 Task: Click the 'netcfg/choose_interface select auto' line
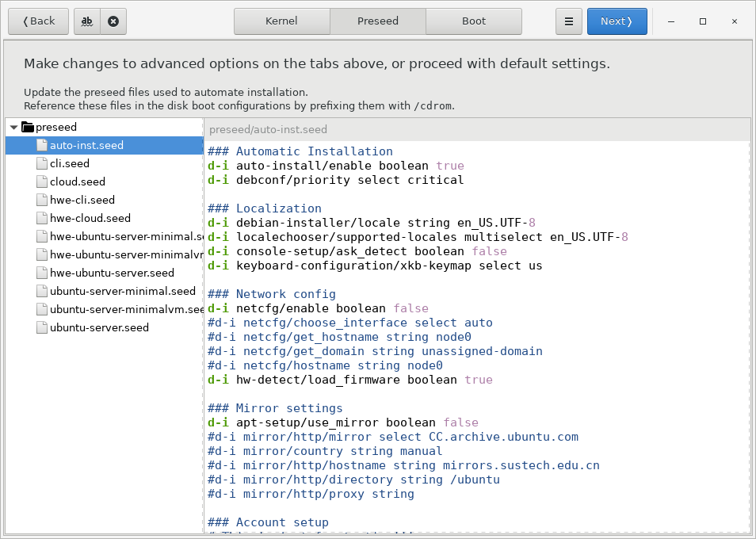(x=350, y=323)
